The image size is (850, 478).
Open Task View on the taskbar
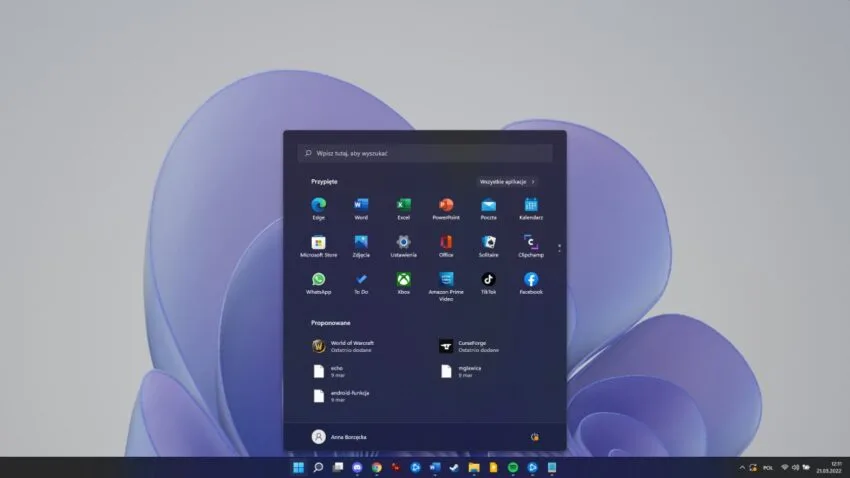[338, 467]
